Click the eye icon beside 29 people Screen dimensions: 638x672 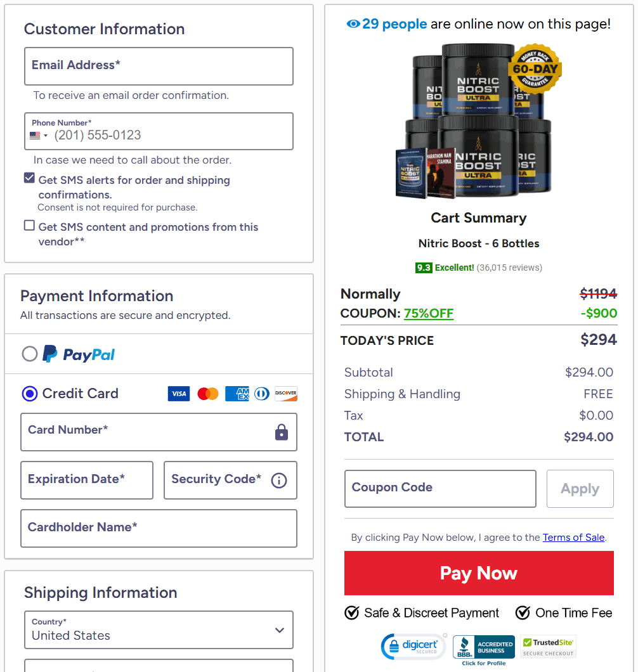[353, 24]
